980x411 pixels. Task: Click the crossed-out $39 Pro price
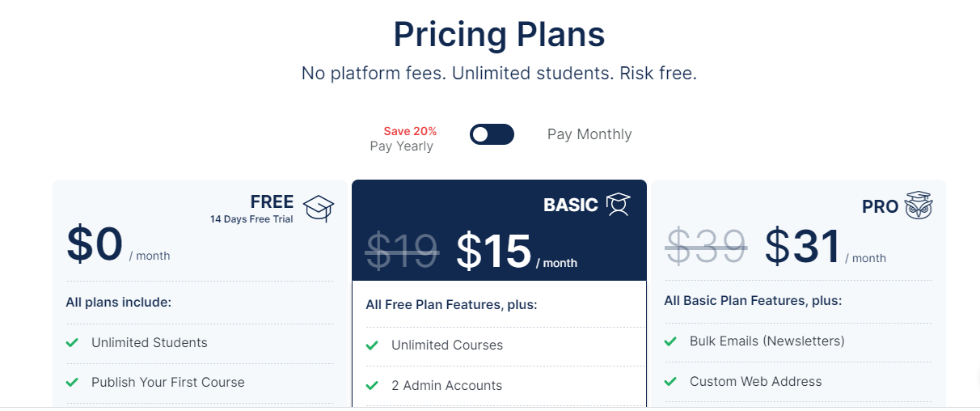click(706, 247)
